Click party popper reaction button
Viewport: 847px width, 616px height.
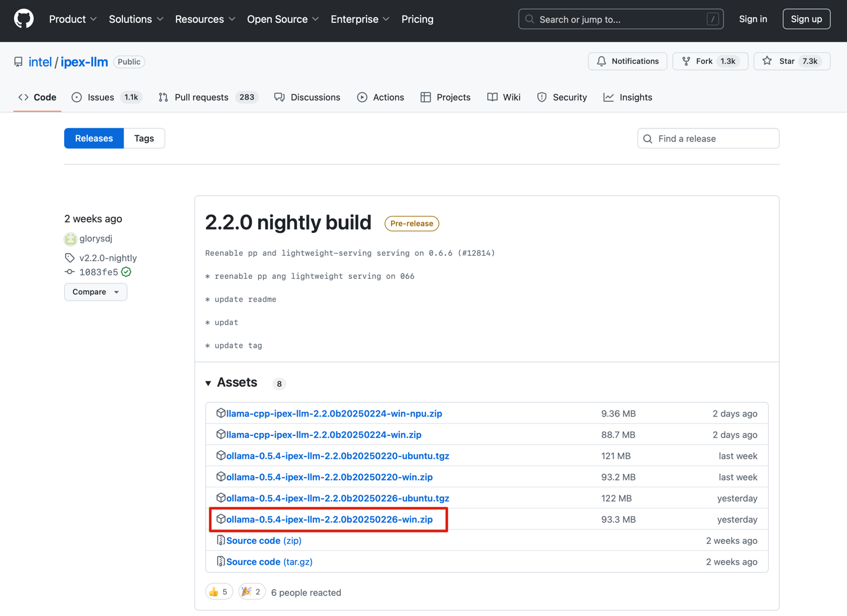coord(252,592)
